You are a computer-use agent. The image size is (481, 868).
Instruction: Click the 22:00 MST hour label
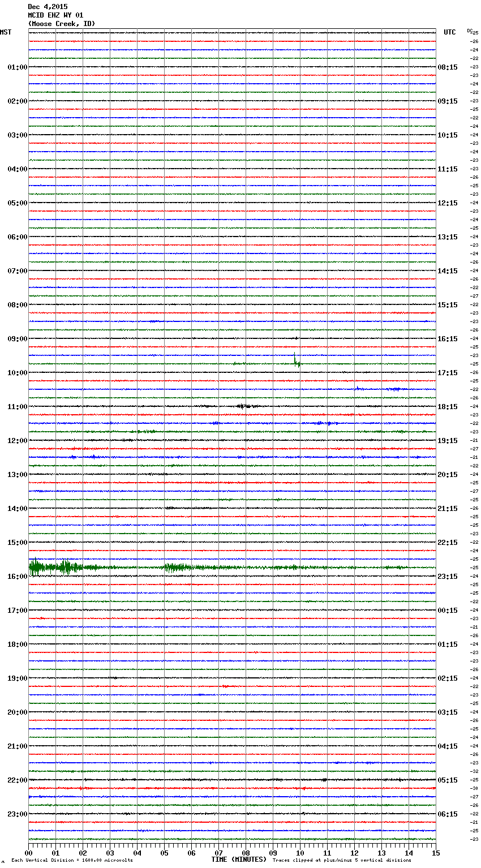pyautogui.click(x=18, y=780)
